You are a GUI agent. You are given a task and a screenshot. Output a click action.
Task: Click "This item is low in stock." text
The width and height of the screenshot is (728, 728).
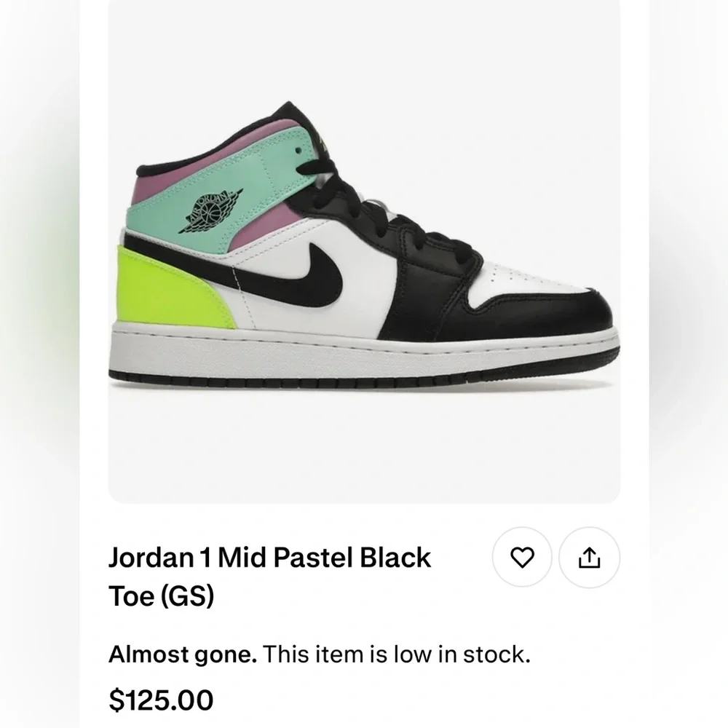point(396,654)
